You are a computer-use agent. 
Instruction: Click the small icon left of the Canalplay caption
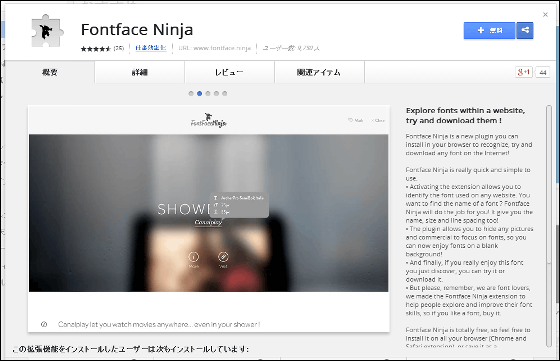pyautogui.click(x=44, y=324)
